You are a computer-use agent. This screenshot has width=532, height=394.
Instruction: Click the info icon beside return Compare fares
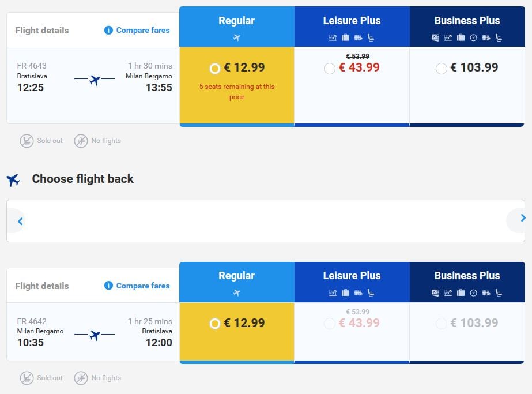coord(108,286)
